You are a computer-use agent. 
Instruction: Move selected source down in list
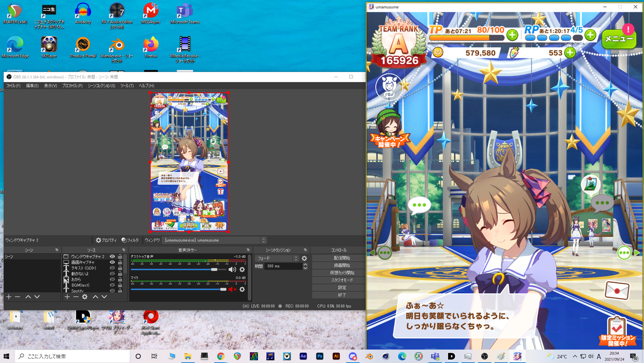click(104, 296)
